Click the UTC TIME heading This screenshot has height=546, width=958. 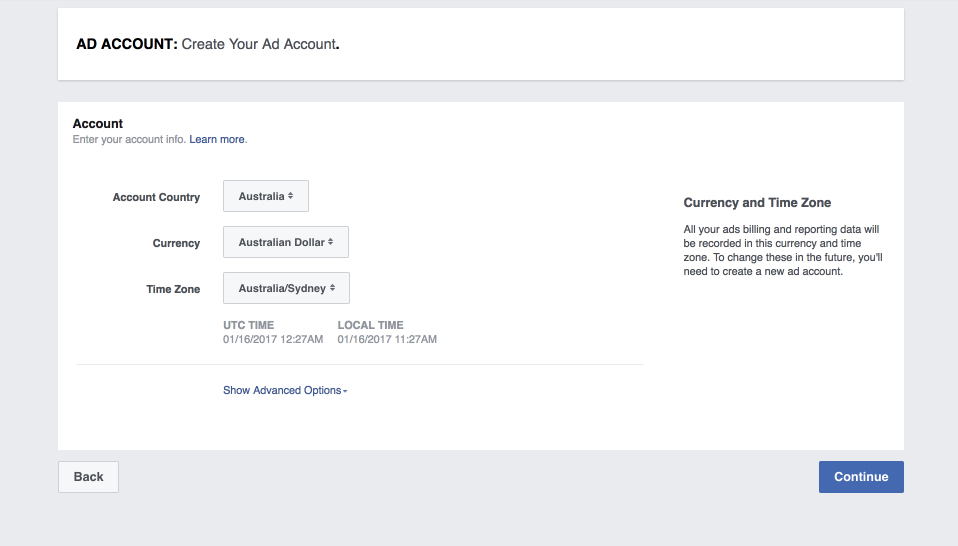[x=249, y=325]
